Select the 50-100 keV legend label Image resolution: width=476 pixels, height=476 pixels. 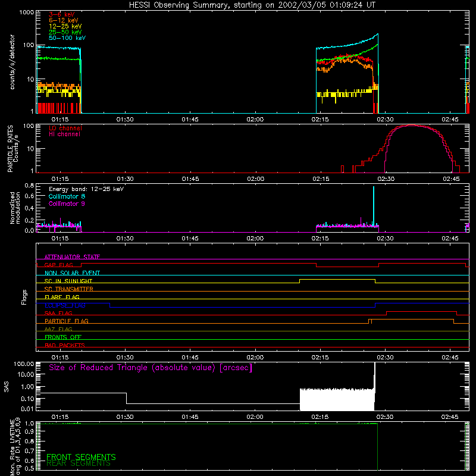tap(67, 38)
